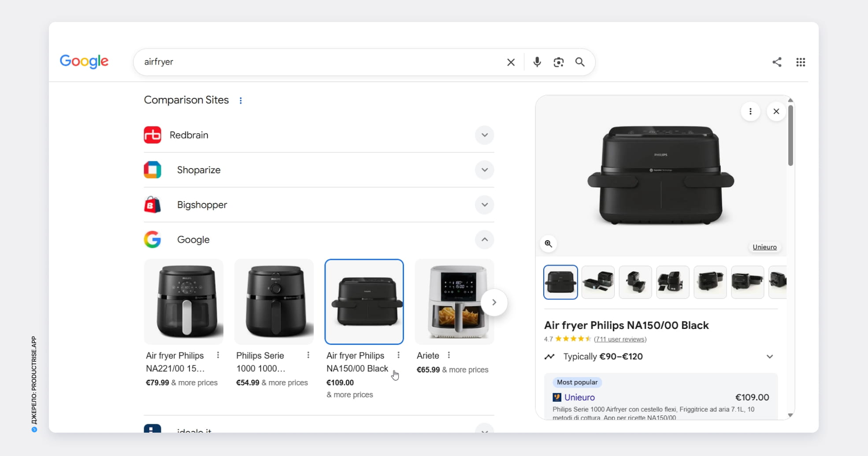868x456 pixels.
Task: Collapse the Google comparison section
Action: coord(485,239)
